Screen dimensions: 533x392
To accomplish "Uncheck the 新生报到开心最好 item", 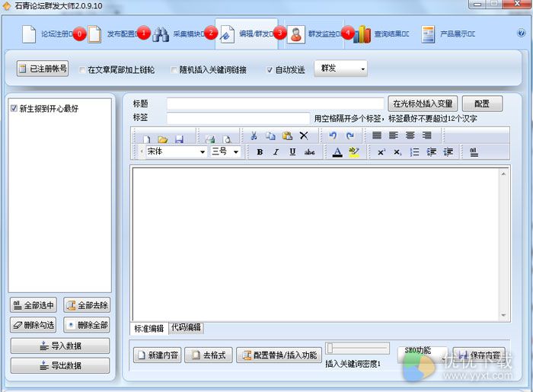I will (14, 108).
